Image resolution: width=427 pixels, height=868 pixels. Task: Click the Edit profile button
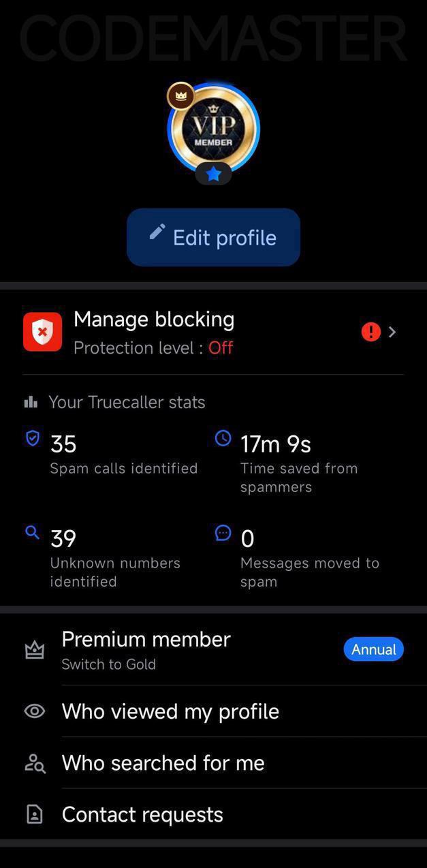[x=213, y=237]
